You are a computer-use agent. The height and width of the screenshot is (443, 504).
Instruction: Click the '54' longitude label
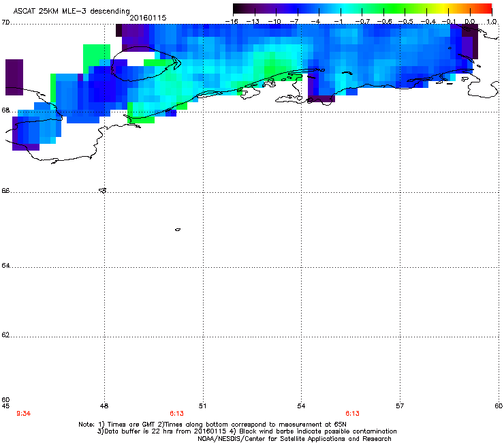click(301, 406)
